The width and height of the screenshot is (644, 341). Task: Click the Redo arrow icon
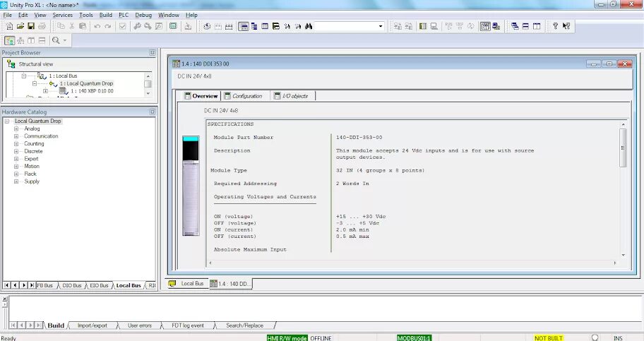point(107,26)
